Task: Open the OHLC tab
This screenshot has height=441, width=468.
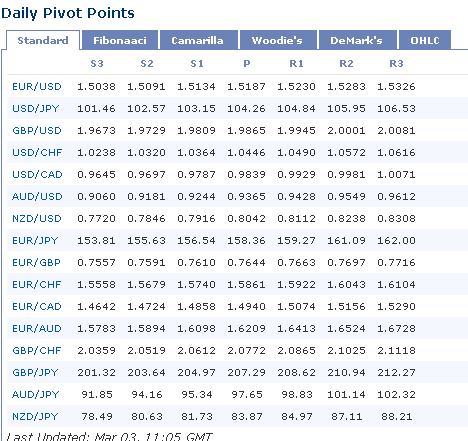Action: (x=425, y=40)
